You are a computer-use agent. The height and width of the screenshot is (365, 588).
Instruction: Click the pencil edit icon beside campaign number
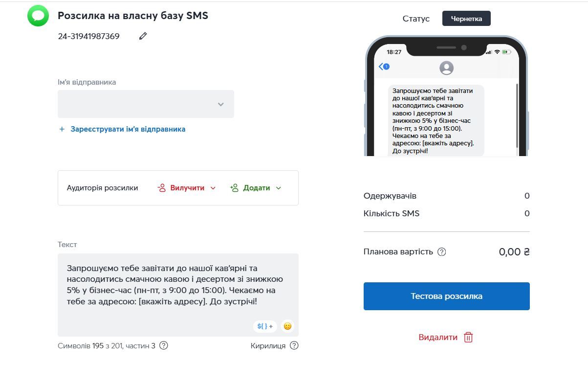point(143,36)
